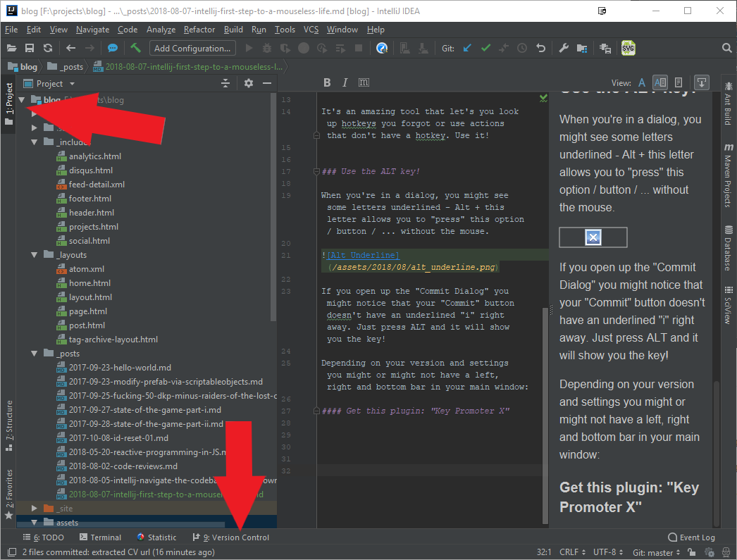Open the Refactor menu

coord(199,30)
